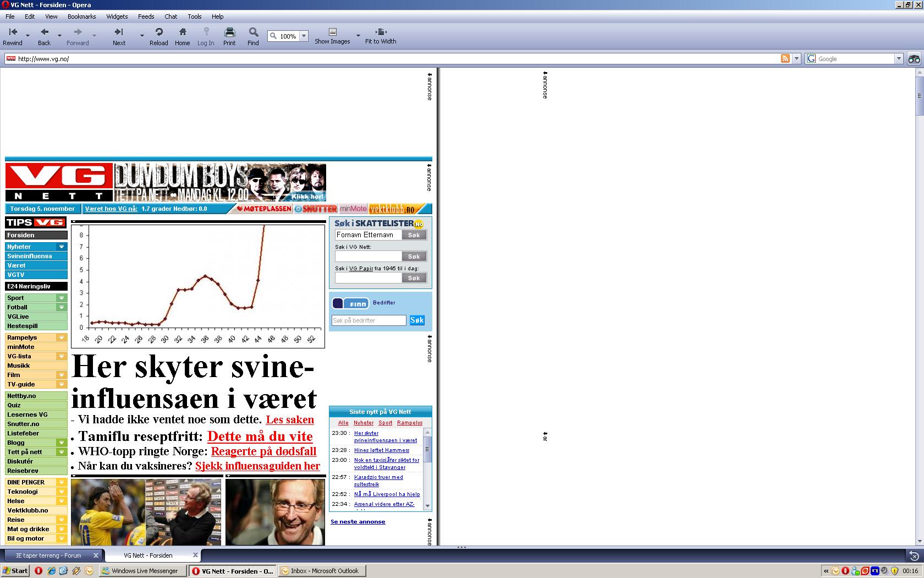Open the address bar dropdown
Image resolution: width=924 pixels, height=578 pixels.
[x=796, y=59]
